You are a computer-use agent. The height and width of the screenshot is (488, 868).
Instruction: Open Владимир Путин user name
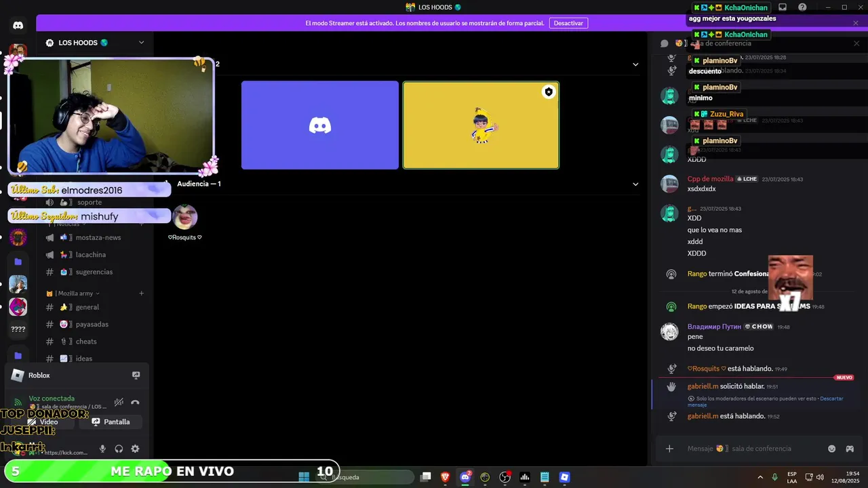(x=715, y=327)
